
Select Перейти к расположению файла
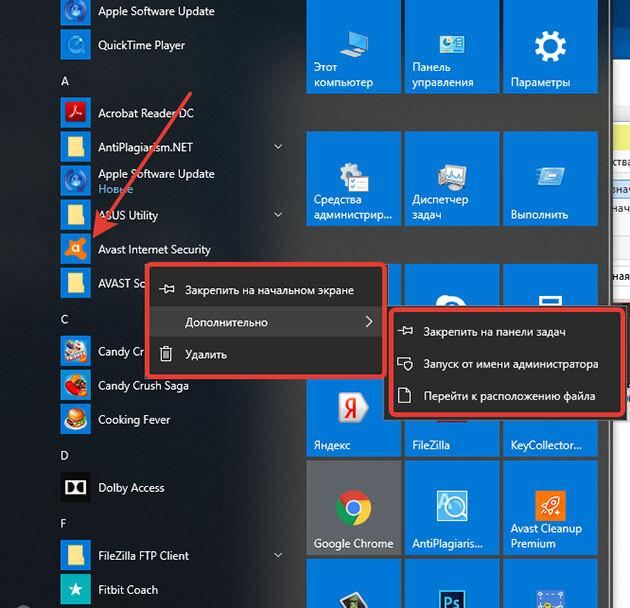[507, 396]
